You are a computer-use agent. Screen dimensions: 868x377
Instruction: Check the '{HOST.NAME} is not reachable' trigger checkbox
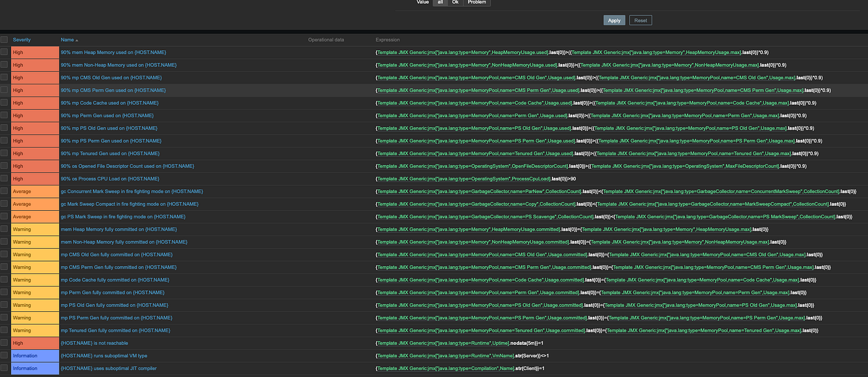tap(4, 343)
